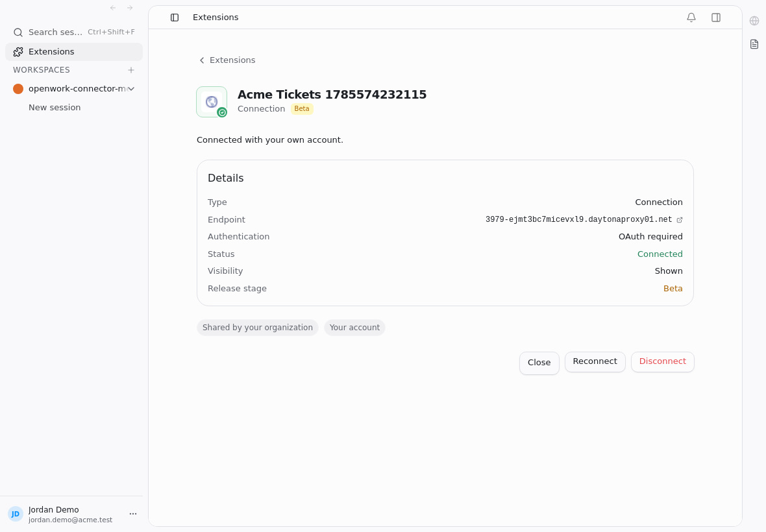Screen dimensions: 766x532
Task: Click the Acme Tickets 1785574232115 title
Action: (332, 95)
